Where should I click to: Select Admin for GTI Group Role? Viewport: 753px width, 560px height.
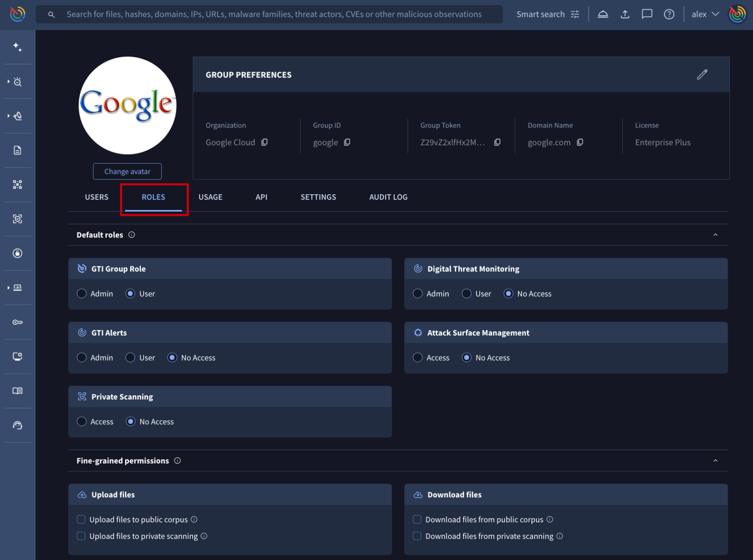[82, 294]
